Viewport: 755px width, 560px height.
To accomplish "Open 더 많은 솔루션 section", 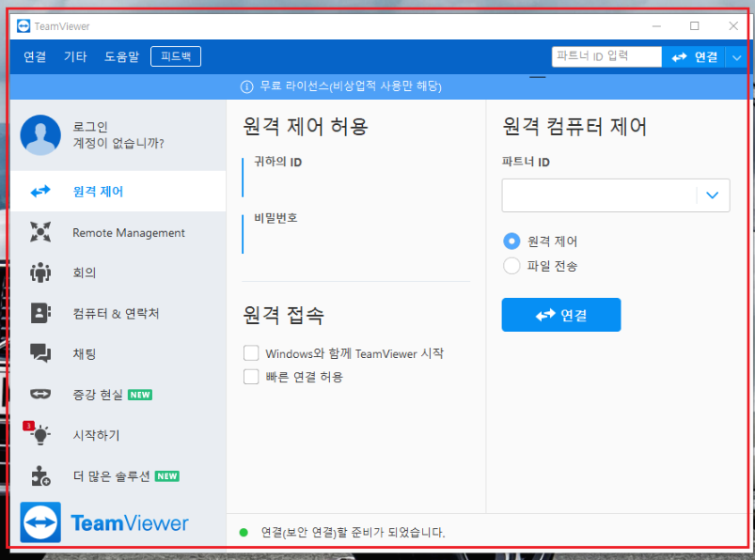I will click(x=118, y=476).
